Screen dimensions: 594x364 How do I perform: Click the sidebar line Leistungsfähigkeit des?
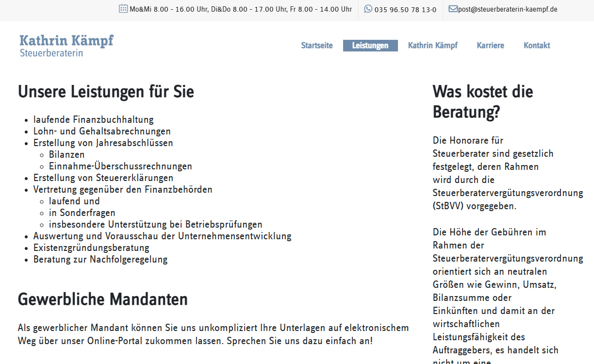coord(479,337)
